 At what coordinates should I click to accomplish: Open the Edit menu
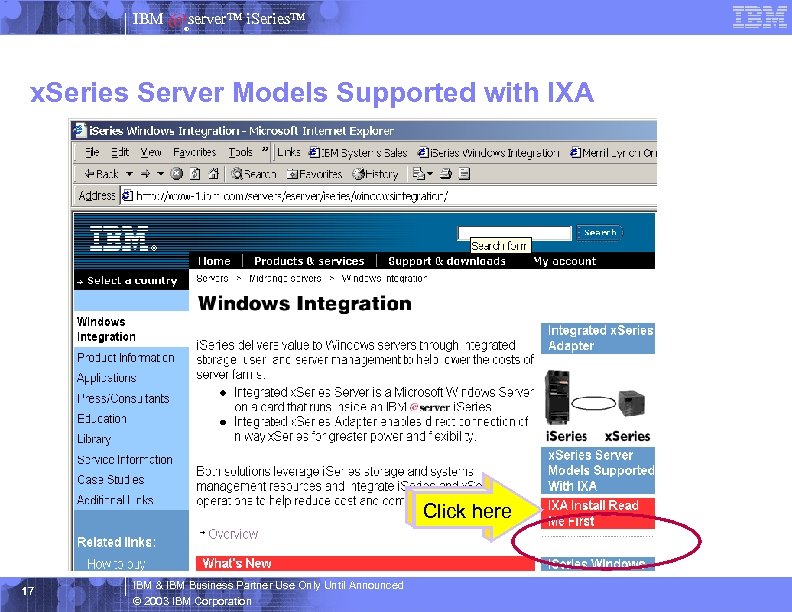pos(120,152)
